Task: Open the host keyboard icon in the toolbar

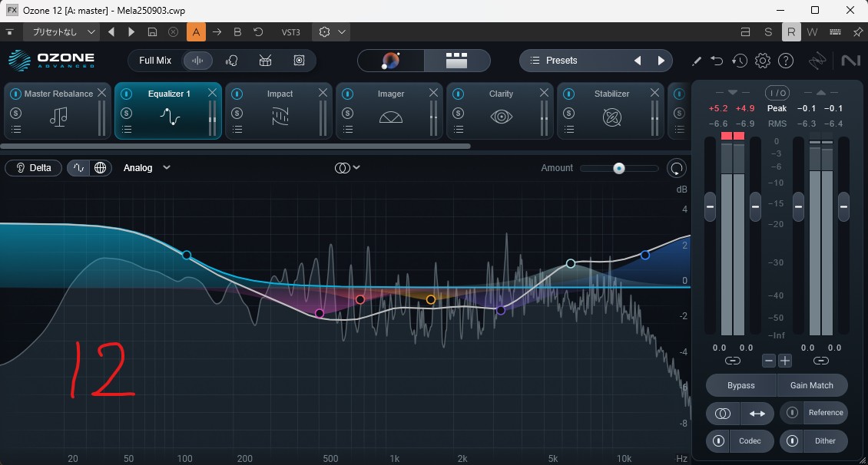Action: 835,32
